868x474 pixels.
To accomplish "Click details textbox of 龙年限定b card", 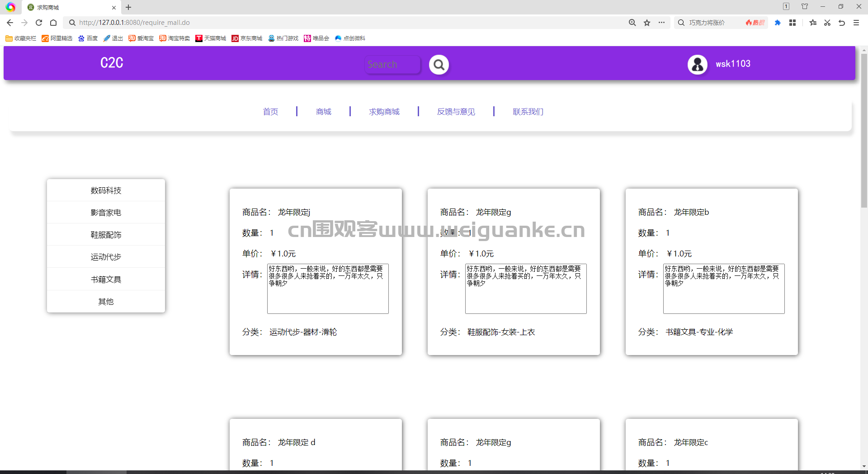I will coord(724,289).
